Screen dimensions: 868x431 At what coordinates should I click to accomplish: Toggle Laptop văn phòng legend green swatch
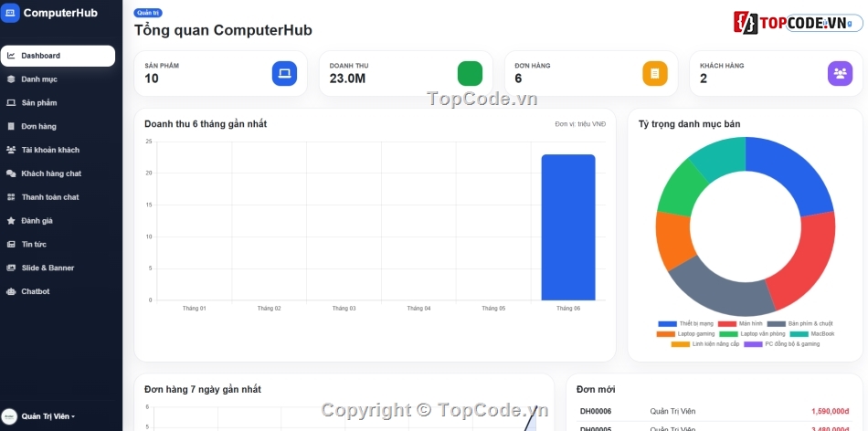tap(728, 334)
